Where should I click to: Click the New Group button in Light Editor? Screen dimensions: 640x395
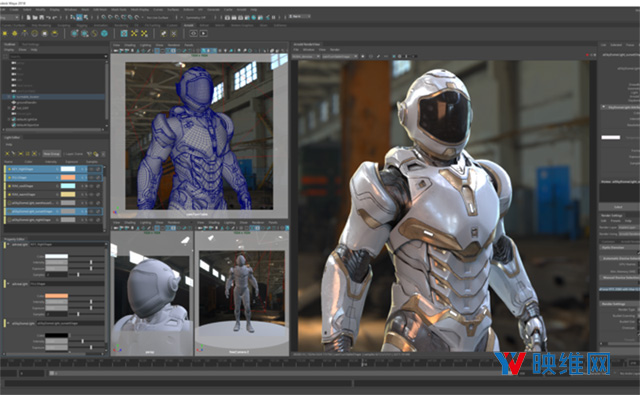(51, 154)
